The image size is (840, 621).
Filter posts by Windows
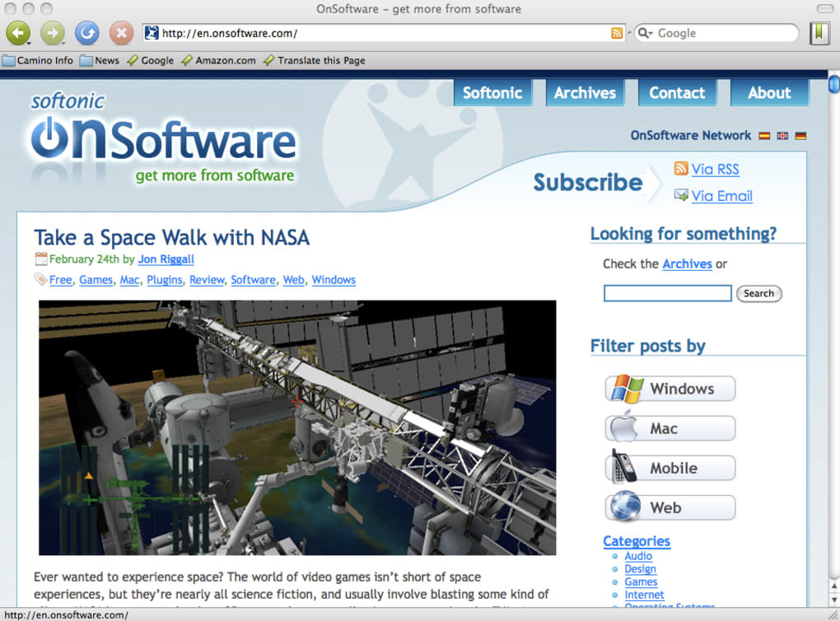coord(670,389)
